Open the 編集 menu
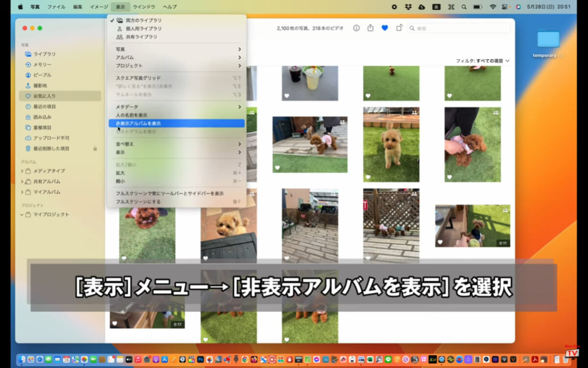Screen dimensions: 588x368 pyautogui.click(x=78, y=7)
